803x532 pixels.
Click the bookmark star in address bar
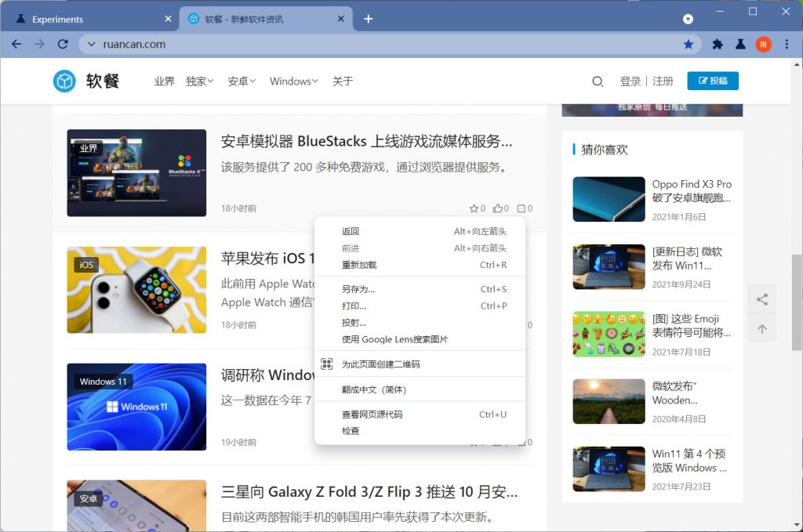(x=689, y=45)
